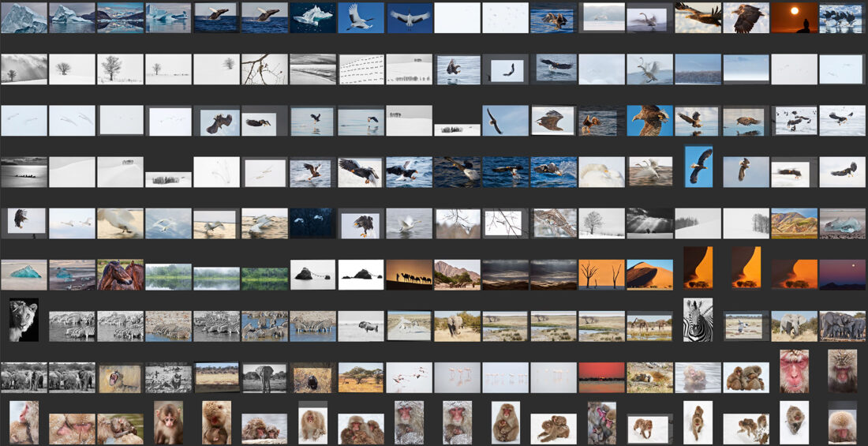Viewport: 868px width, 446px height.
Task: Open the vertical eagle on bright blue sky
Action: (x=698, y=167)
